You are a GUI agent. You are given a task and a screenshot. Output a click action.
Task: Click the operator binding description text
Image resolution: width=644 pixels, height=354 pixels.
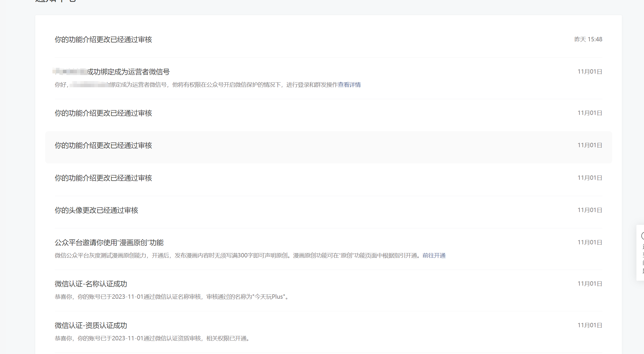[x=204, y=85]
